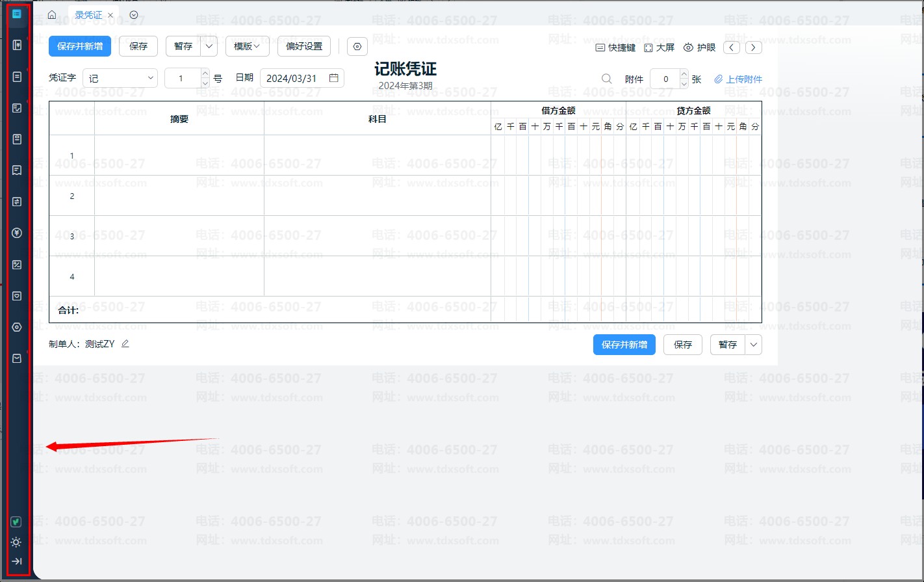Open the 凭证字 dropdown showing 记

pyautogui.click(x=120, y=78)
